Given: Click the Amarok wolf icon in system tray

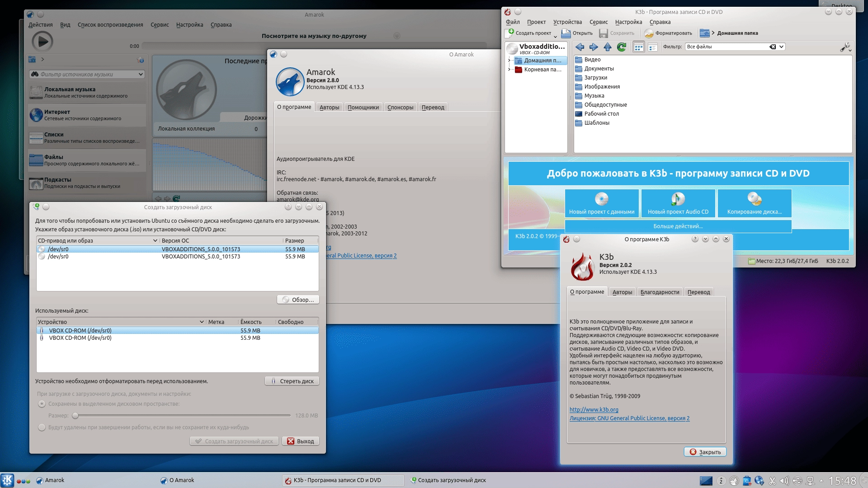Looking at the screenshot, I should click(734, 481).
